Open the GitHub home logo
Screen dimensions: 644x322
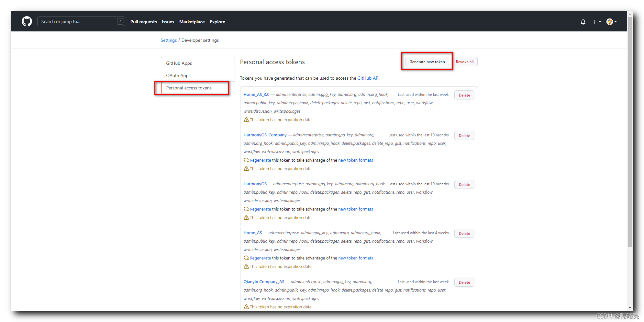[x=27, y=21]
